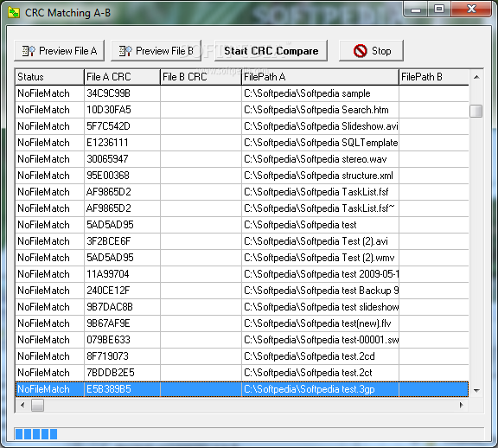This screenshot has height=448, width=498.
Task: Close the CRC Matching A-B window
Action: click(471, 10)
